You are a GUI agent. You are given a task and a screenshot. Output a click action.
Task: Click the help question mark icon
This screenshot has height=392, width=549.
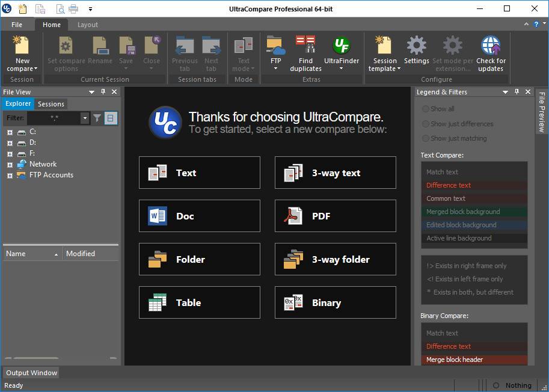(x=536, y=24)
